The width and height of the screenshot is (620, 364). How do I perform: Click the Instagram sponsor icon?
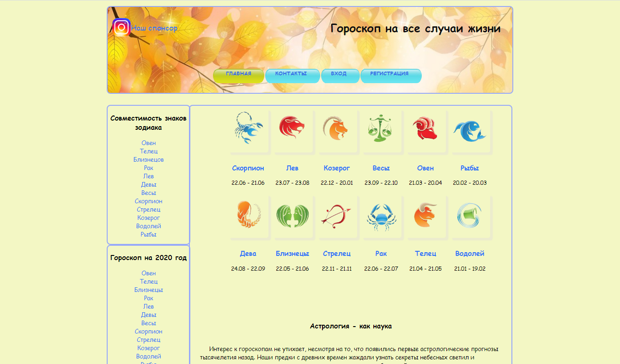[122, 28]
